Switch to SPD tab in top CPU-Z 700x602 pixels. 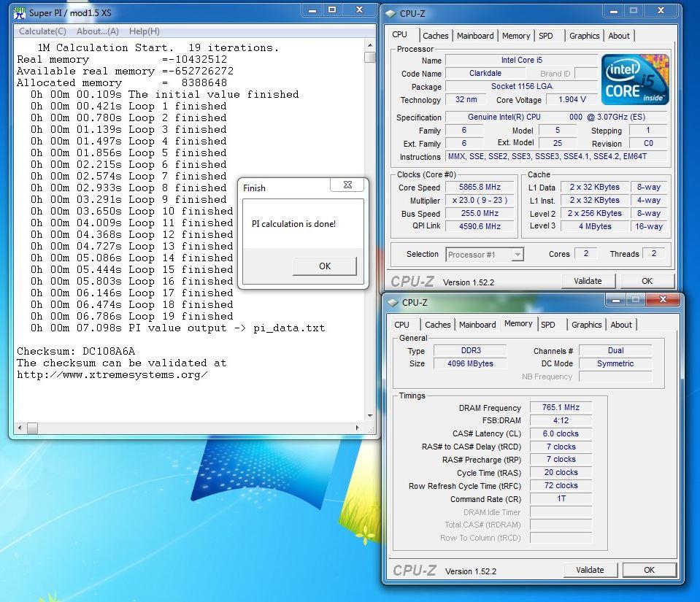tap(545, 36)
